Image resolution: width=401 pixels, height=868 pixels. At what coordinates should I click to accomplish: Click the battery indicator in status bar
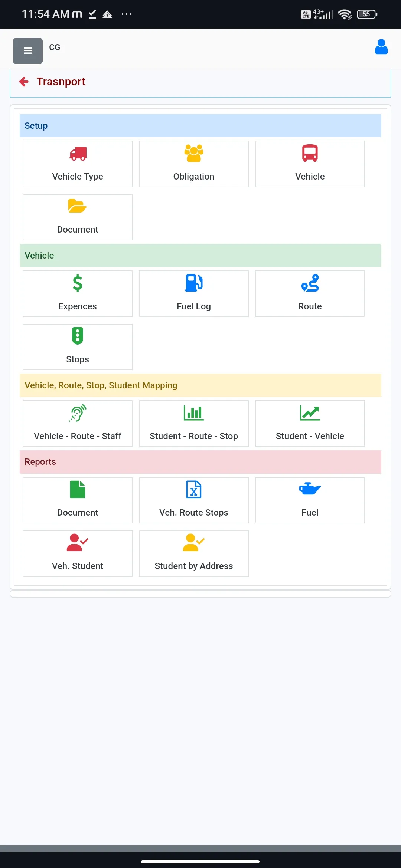pyautogui.click(x=367, y=14)
